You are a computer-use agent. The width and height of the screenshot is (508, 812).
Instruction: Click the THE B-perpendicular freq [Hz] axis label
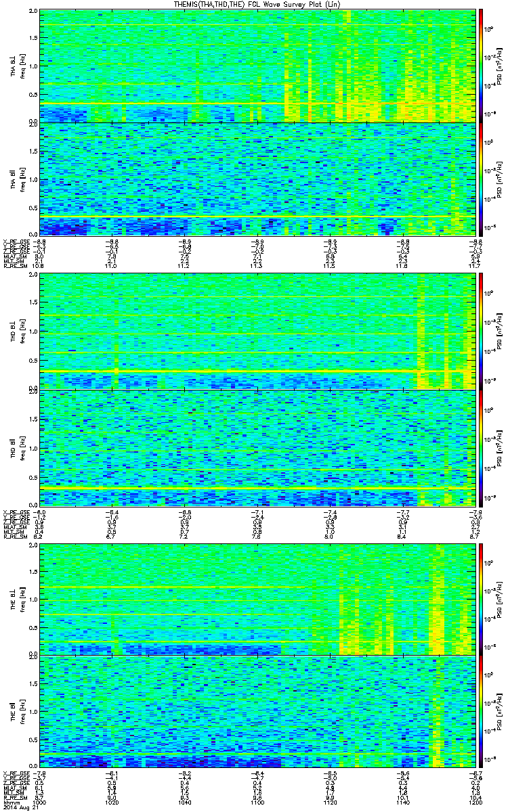tap(22, 599)
